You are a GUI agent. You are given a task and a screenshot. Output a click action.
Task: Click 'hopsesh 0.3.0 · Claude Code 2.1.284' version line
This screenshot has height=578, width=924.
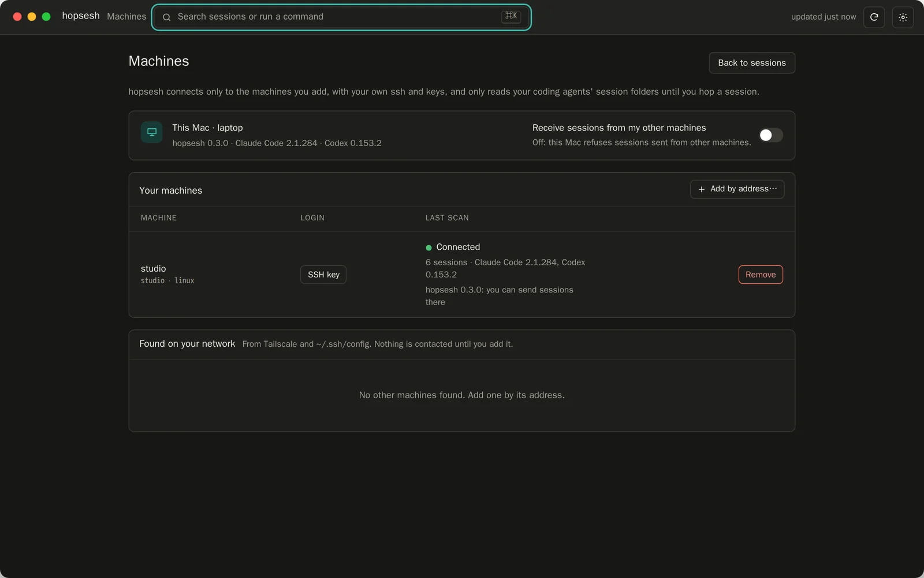[277, 143]
